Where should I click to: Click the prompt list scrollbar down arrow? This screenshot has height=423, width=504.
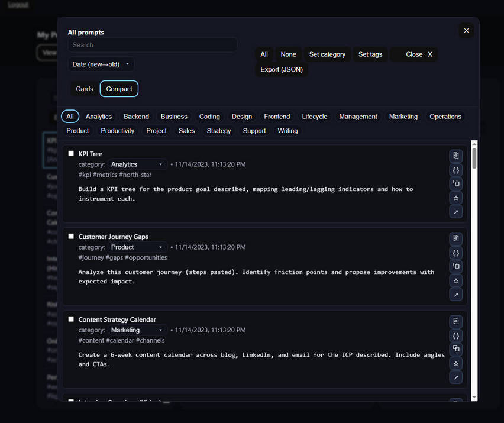(474, 398)
